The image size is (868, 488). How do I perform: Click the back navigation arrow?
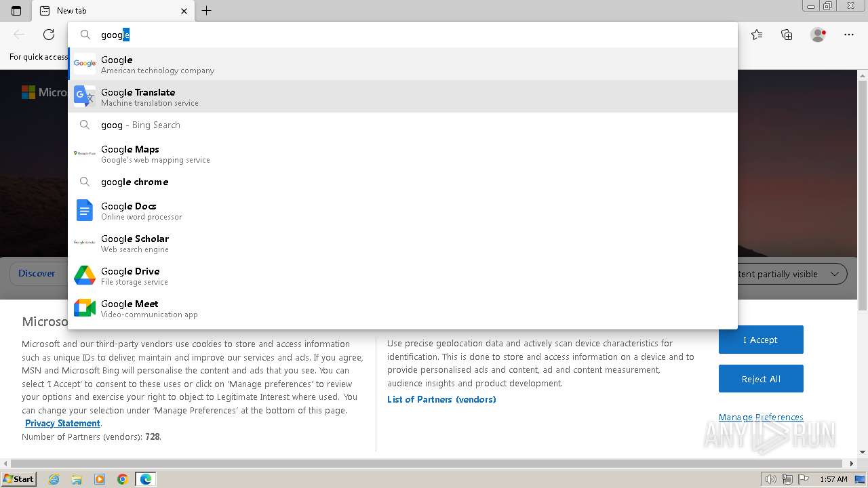pos(19,35)
